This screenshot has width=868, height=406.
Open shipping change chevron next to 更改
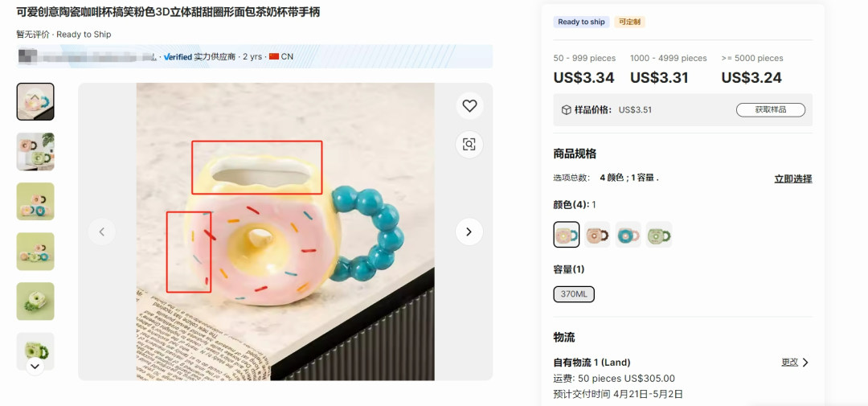pyautogui.click(x=805, y=363)
